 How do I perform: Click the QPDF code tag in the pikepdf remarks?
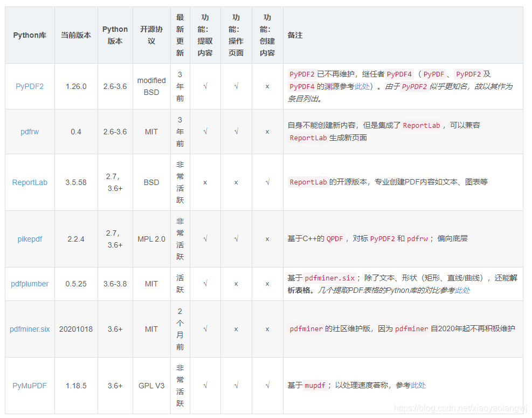click(x=335, y=239)
